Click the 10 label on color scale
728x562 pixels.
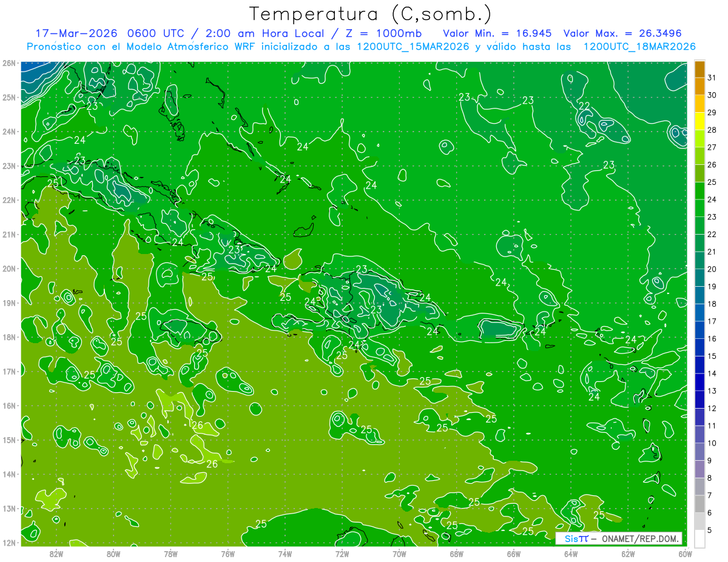[x=712, y=443]
